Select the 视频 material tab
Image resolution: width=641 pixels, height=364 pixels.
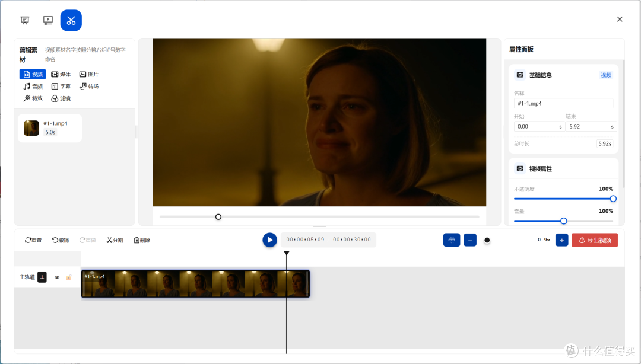pyautogui.click(x=33, y=74)
